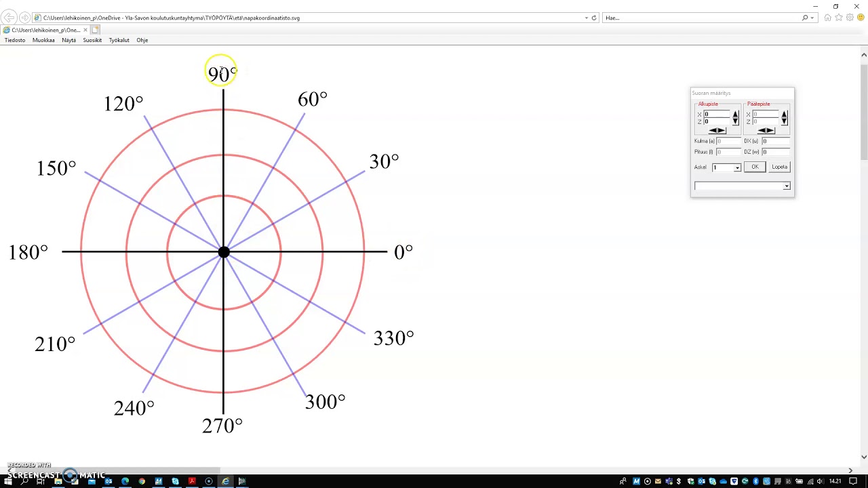This screenshot has height=488, width=868.
Task: Click the Bluetooth icon in the system tray
Action: [755, 481]
